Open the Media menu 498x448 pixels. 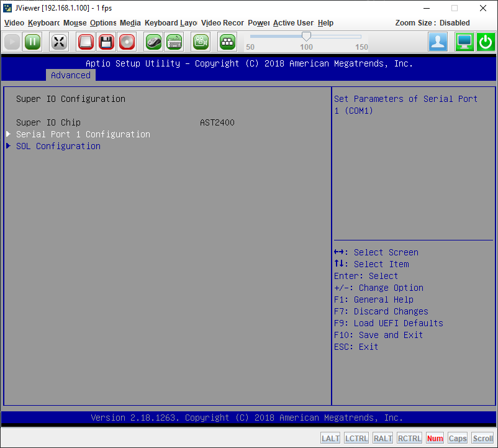click(130, 23)
